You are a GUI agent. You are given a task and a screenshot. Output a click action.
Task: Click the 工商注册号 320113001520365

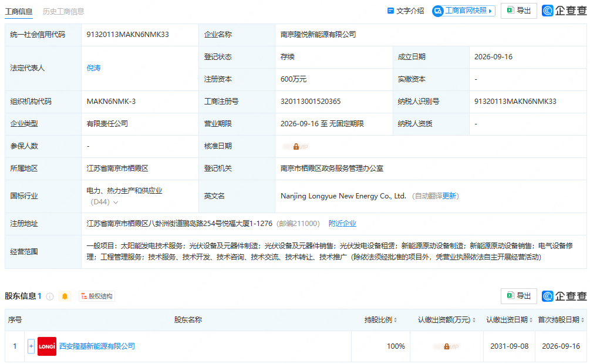pos(311,101)
